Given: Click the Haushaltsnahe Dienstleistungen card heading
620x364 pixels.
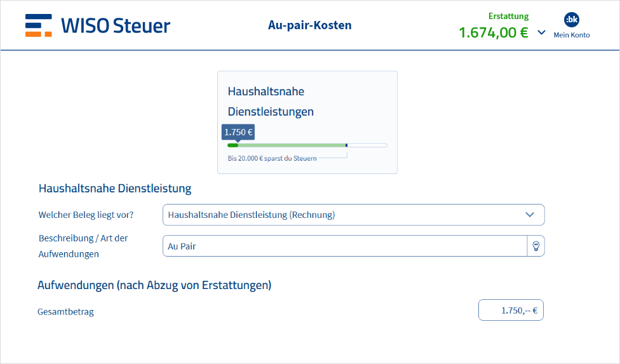Looking at the screenshot, I should pos(271,101).
